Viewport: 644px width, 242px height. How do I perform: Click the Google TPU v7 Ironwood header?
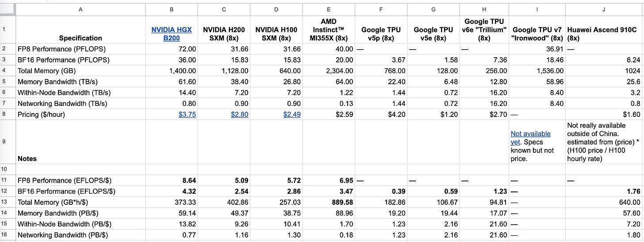pos(537,30)
